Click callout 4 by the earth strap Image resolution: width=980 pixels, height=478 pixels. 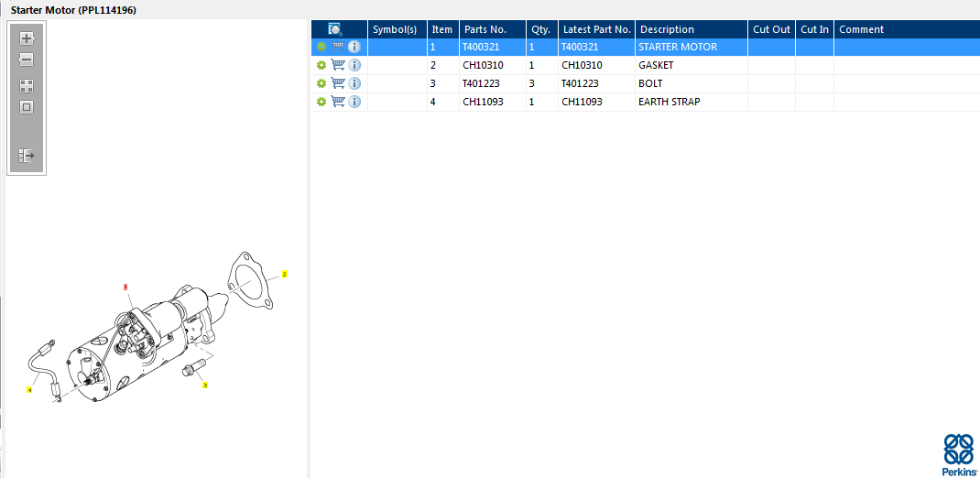[x=29, y=390]
